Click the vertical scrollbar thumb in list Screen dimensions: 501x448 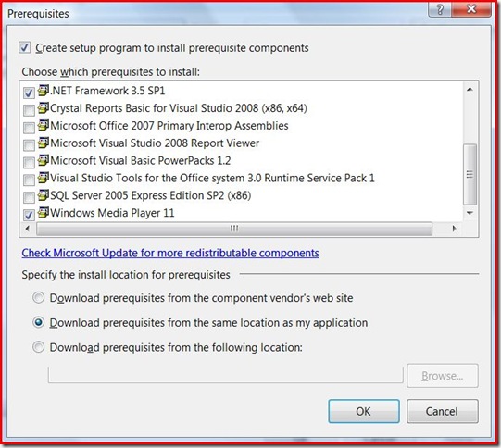click(470, 174)
